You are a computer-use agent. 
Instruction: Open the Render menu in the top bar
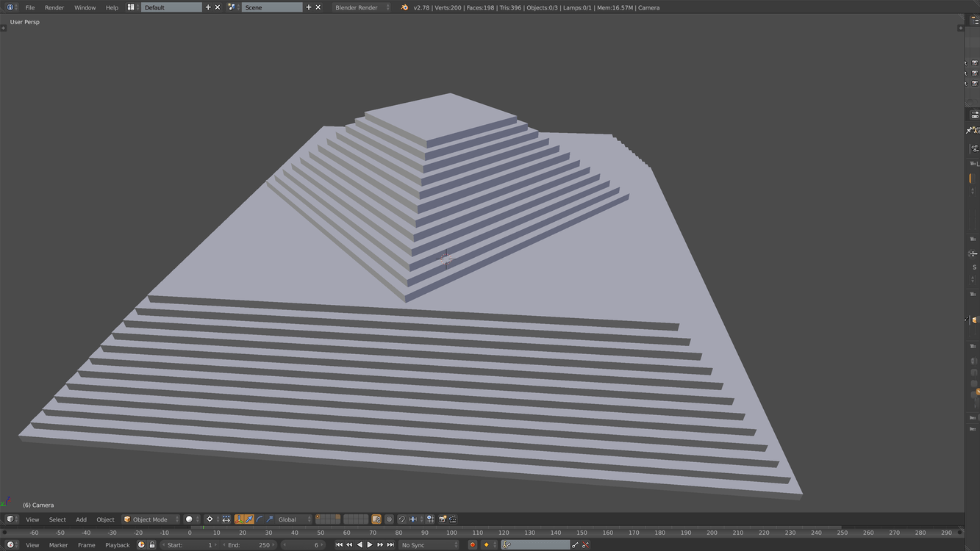coord(54,7)
